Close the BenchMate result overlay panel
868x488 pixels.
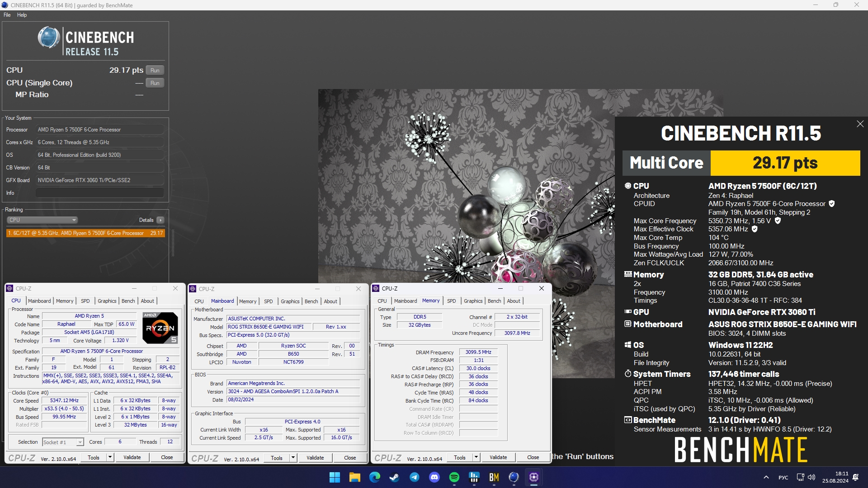(860, 124)
